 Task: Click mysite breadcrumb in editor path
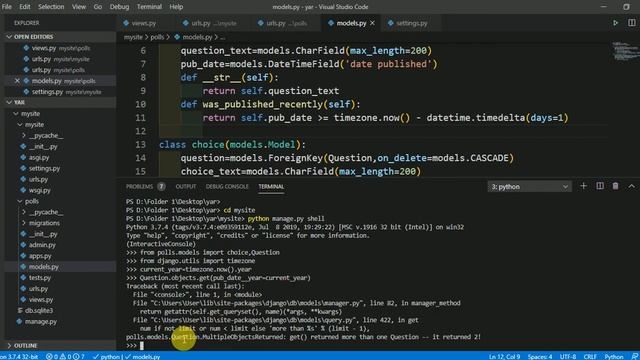click(x=133, y=37)
